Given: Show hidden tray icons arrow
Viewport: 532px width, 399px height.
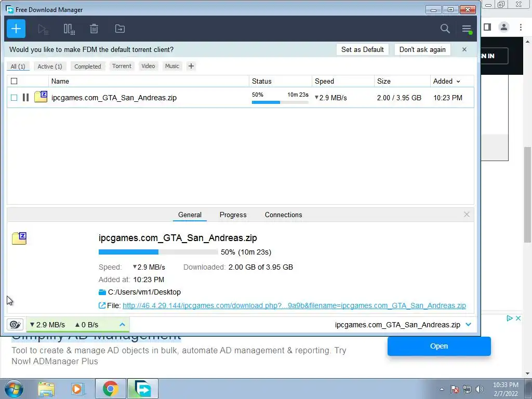Looking at the screenshot, I should click(442, 389).
